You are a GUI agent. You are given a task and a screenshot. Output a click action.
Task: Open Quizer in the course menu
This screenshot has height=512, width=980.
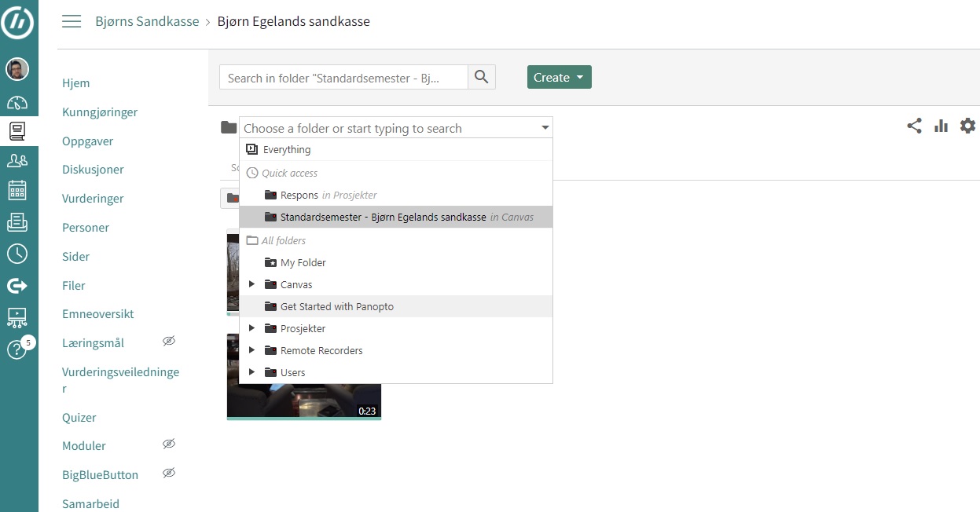pyautogui.click(x=79, y=418)
